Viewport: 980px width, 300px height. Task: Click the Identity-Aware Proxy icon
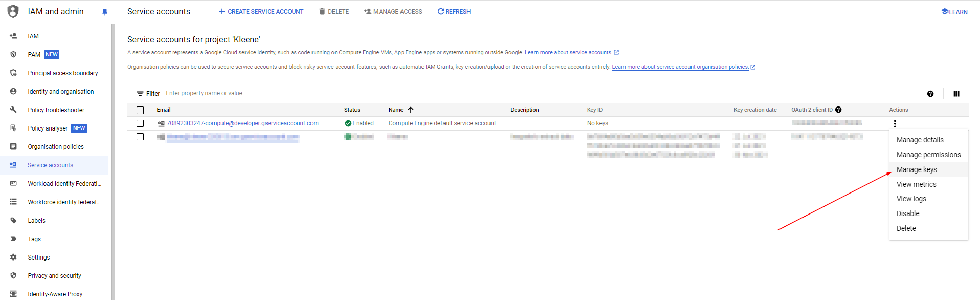13,294
